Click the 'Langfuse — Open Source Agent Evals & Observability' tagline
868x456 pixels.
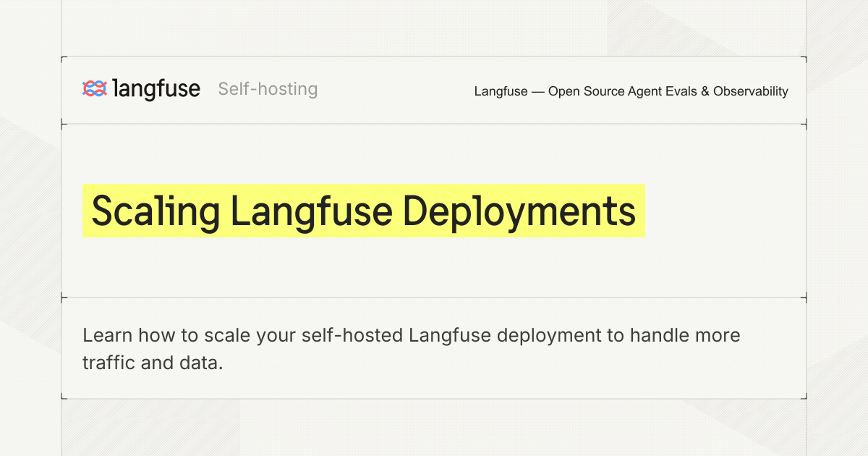[x=631, y=91]
